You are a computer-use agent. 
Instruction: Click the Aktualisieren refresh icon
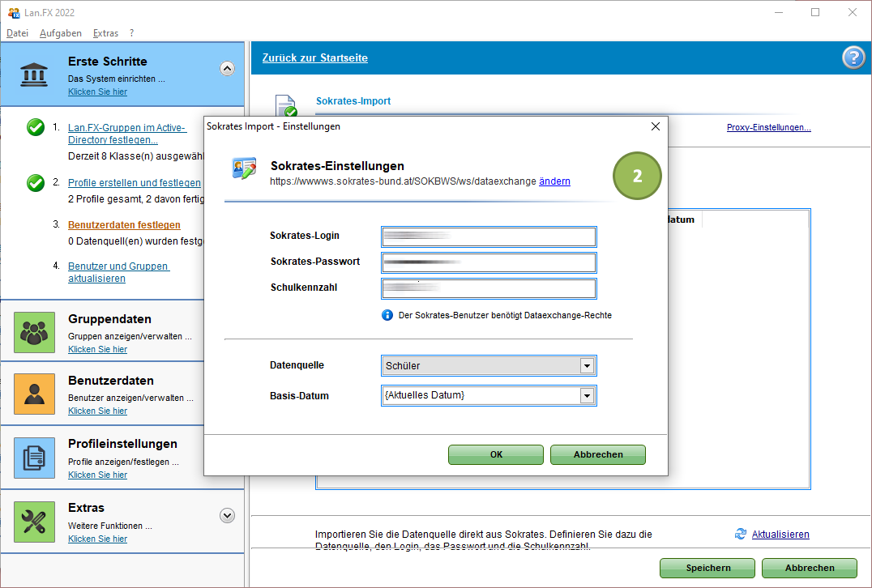(x=740, y=534)
